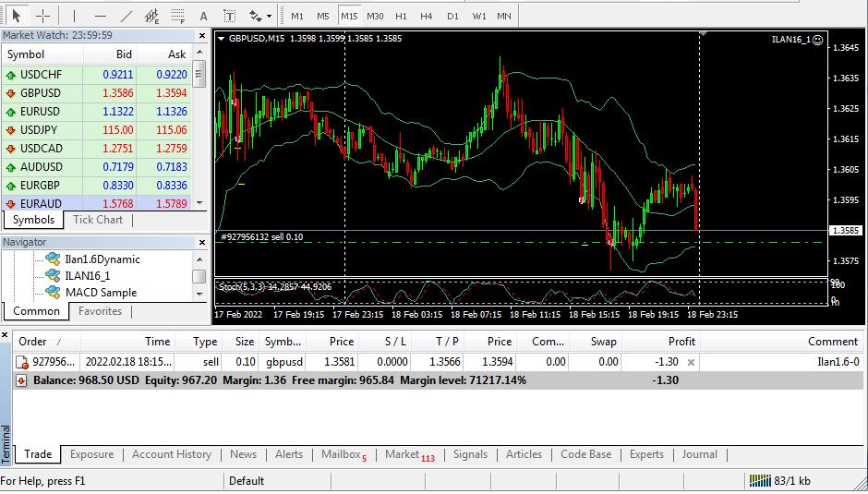The image size is (868, 494).
Task: Switch to Navigator Favorites tab
Action: (x=101, y=311)
